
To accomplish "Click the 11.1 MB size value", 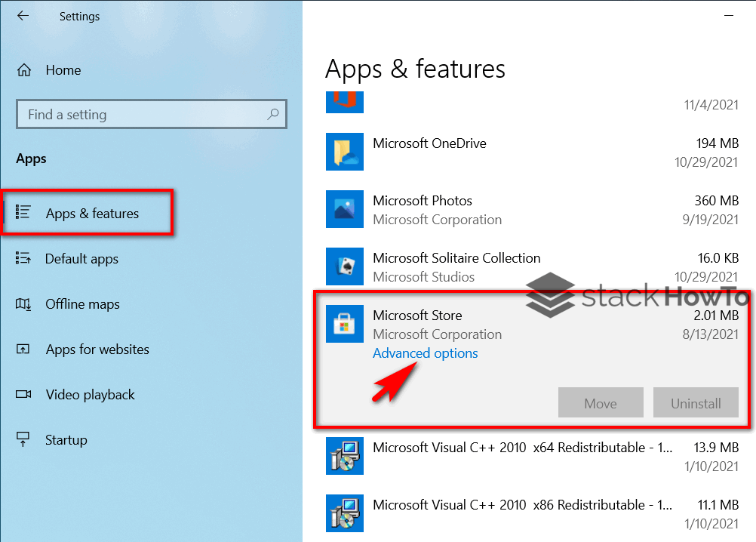I will [718, 505].
